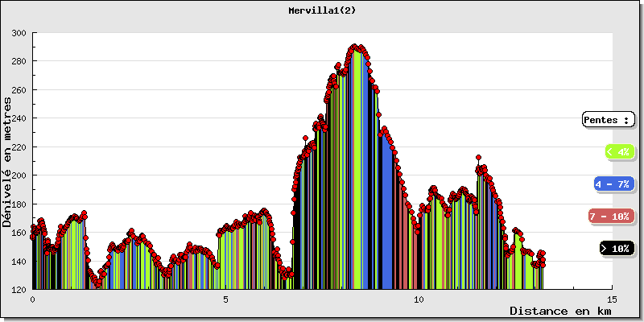Click the 0 km tick label on the distance axis

(x=32, y=299)
